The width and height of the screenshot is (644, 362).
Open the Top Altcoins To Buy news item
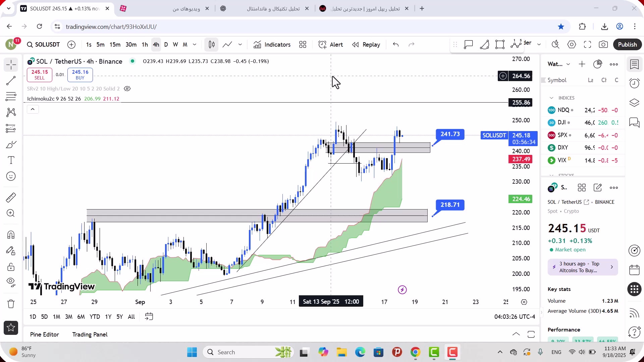(x=583, y=267)
